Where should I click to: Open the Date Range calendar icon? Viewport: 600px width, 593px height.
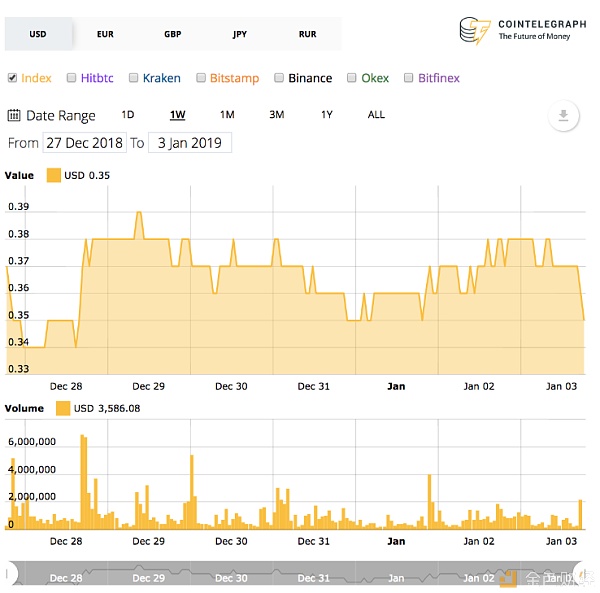click(x=14, y=115)
